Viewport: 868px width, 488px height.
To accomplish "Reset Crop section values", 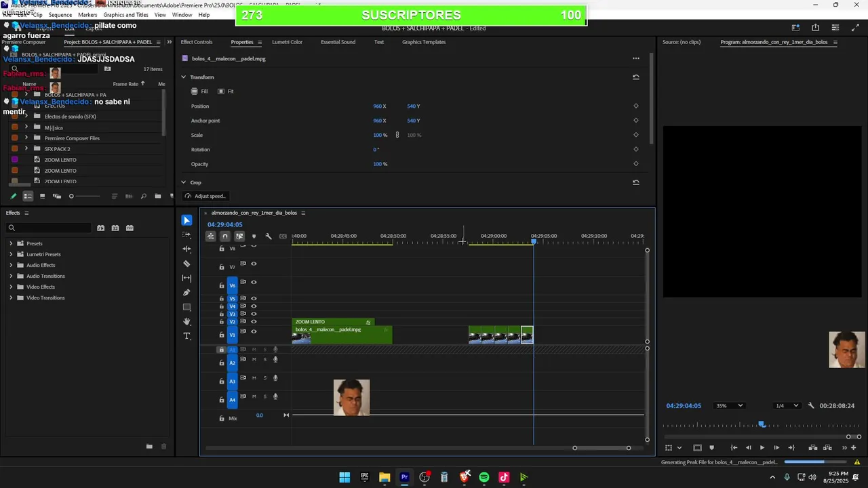I will pos(635,182).
